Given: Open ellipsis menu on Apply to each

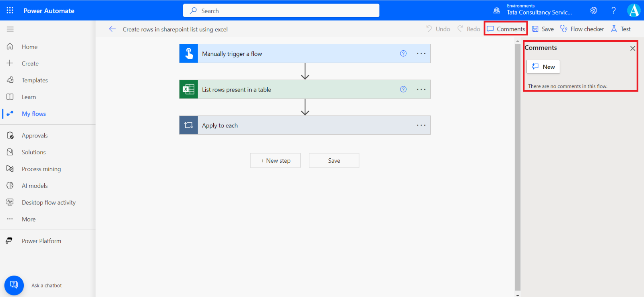Looking at the screenshot, I should 421,125.
